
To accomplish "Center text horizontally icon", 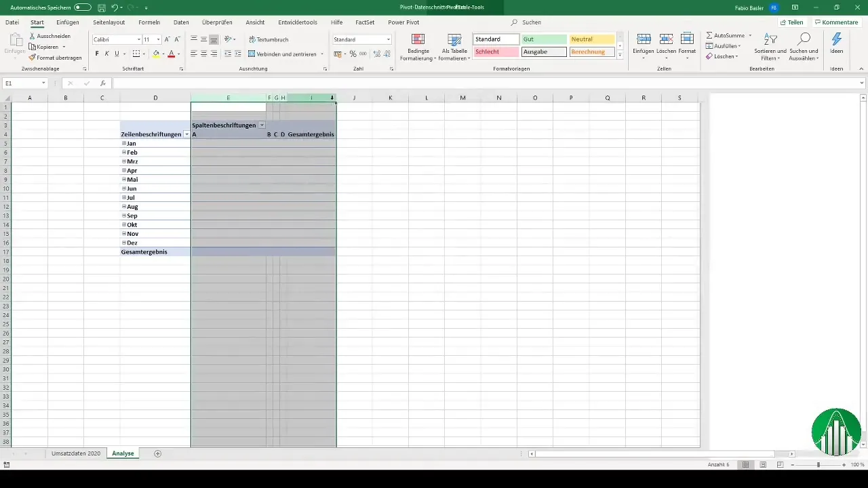I will [x=203, y=54].
